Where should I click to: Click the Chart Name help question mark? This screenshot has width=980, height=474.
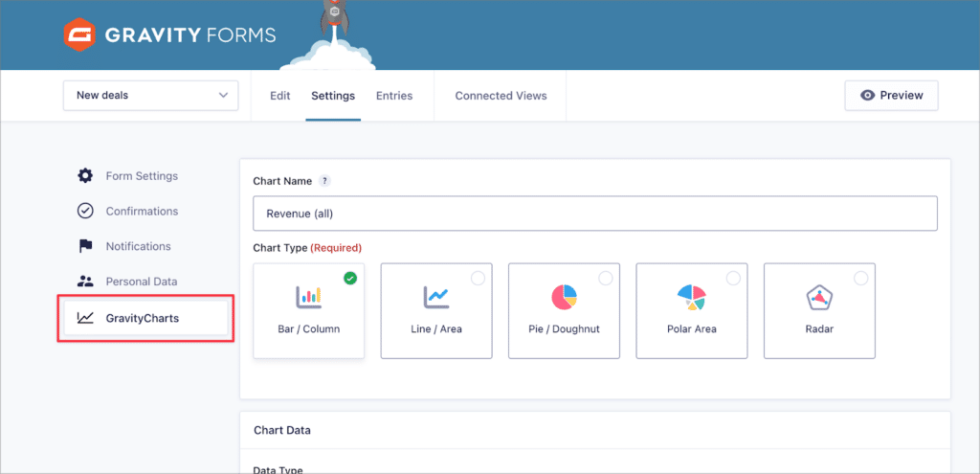pos(323,181)
